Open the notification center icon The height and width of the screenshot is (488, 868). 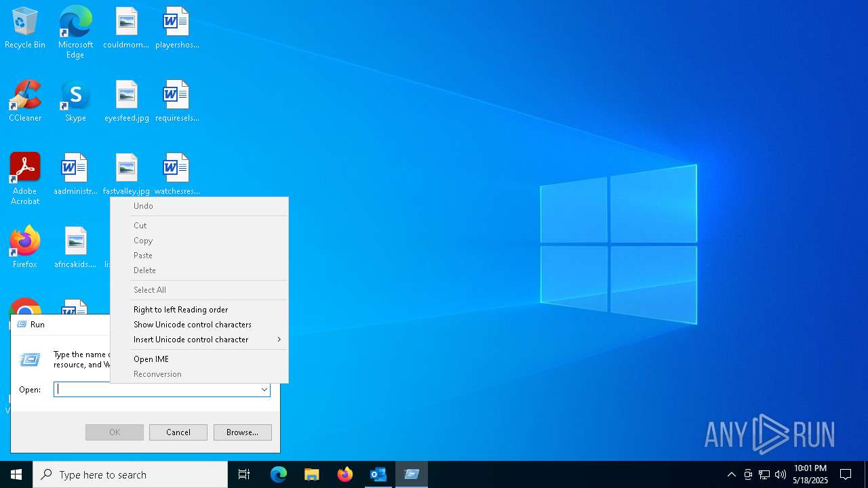point(846,474)
